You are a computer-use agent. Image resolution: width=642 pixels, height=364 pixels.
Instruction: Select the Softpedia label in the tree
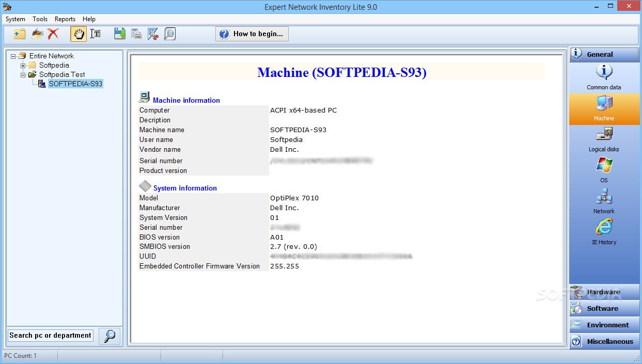(x=54, y=65)
